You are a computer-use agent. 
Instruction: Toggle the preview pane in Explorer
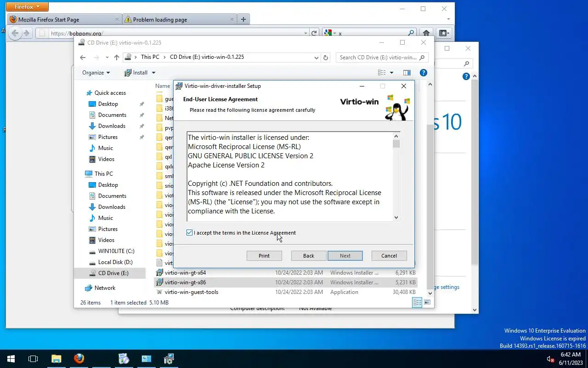click(x=407, y=73)
